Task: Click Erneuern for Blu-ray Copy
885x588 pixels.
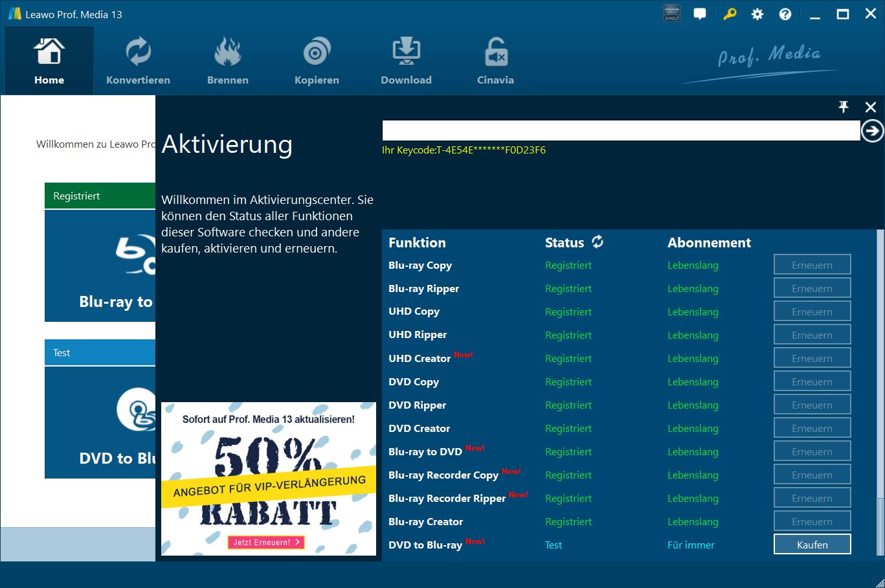Action: 812,265
